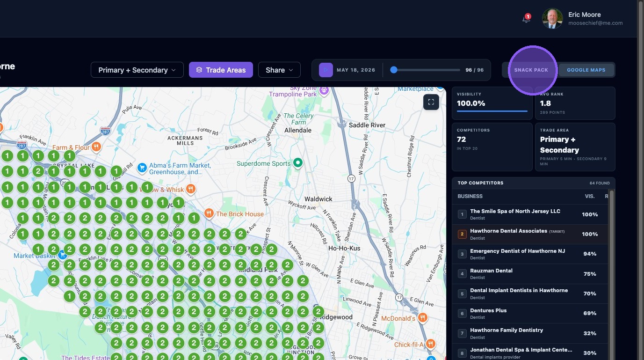Click The Brick House restaurant pin
Viewport: 644px width, 360px height.
(x=209, y=213)
